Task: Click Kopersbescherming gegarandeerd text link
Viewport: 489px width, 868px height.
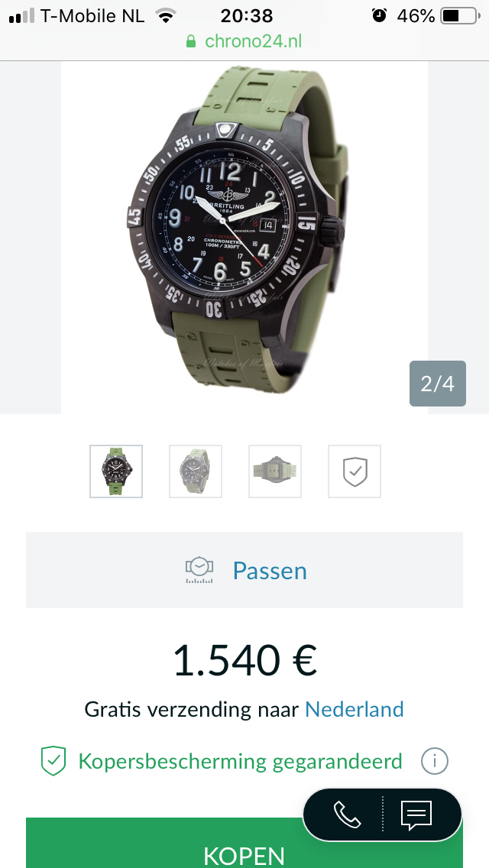Action: point(240,761)
